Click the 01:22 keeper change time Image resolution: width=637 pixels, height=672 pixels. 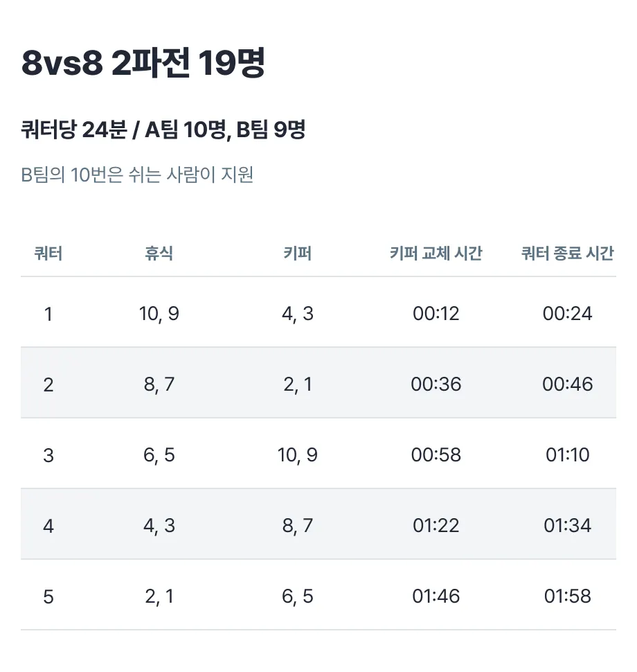(436, 526)
